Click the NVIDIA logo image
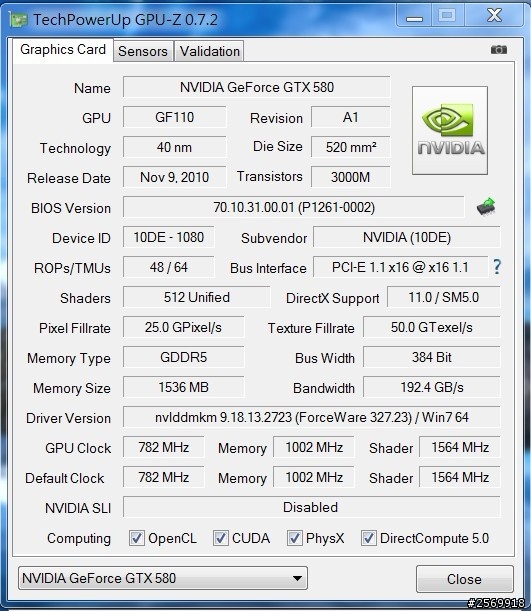 [x=450, y=130]
